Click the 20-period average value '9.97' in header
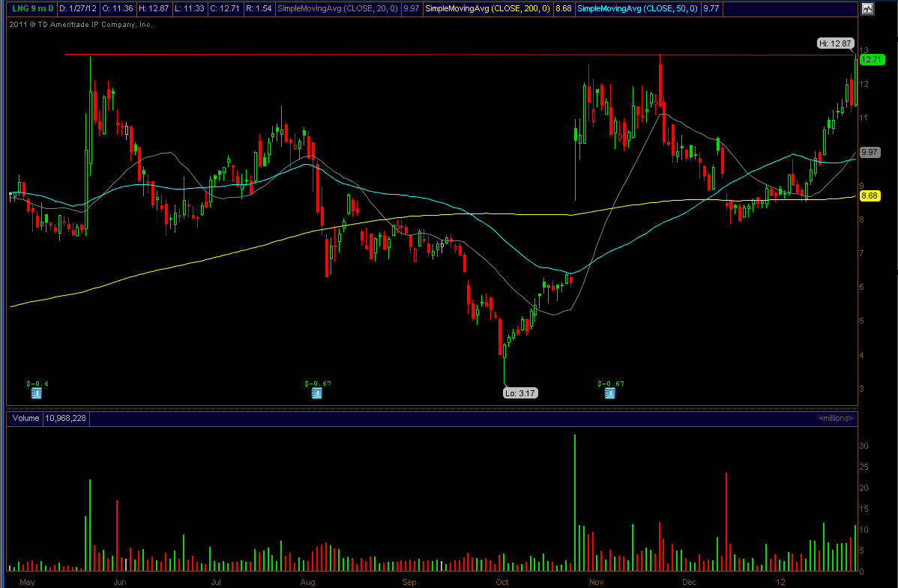This screenshot has height=588, width=898. click(412, 8)
